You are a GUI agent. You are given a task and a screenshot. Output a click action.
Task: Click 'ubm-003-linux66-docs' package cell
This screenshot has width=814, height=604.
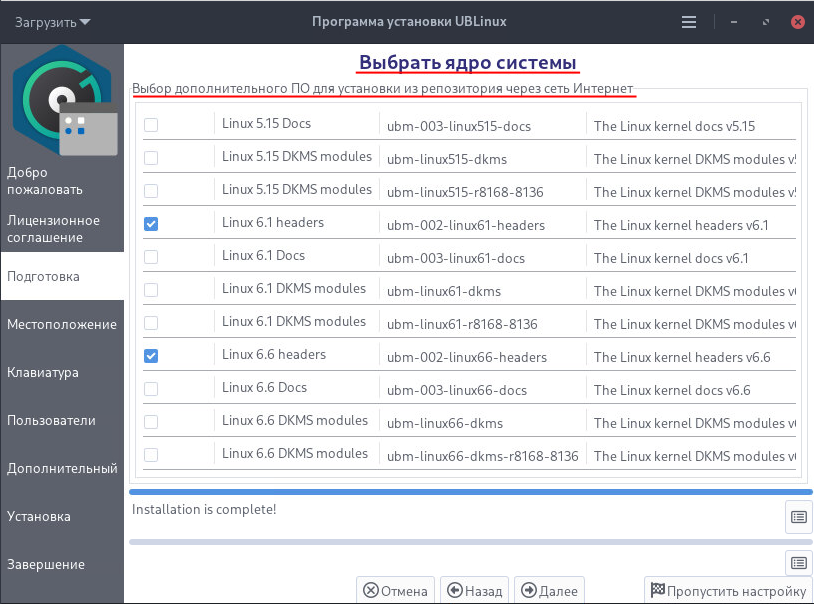coord(457,390)
